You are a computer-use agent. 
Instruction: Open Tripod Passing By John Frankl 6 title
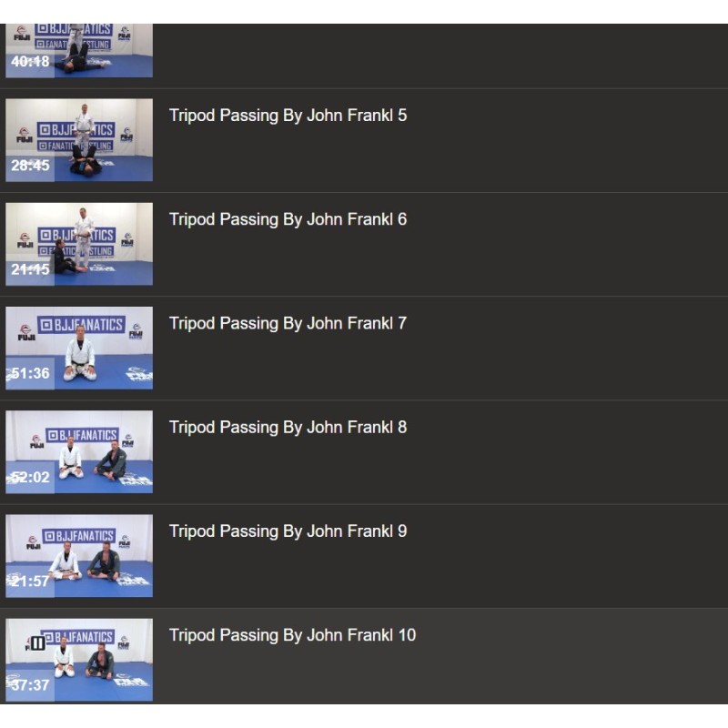tap(288, 219)
